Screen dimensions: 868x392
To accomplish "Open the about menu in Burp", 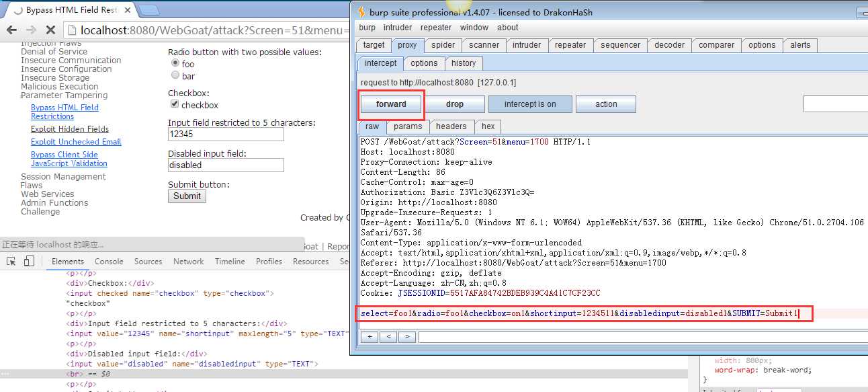I will 508,28.
